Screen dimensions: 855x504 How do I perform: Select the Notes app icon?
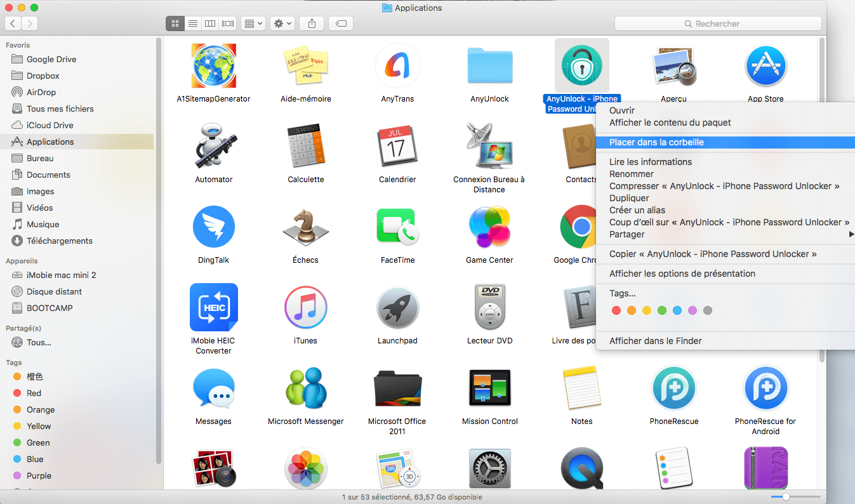click(581, 388)
